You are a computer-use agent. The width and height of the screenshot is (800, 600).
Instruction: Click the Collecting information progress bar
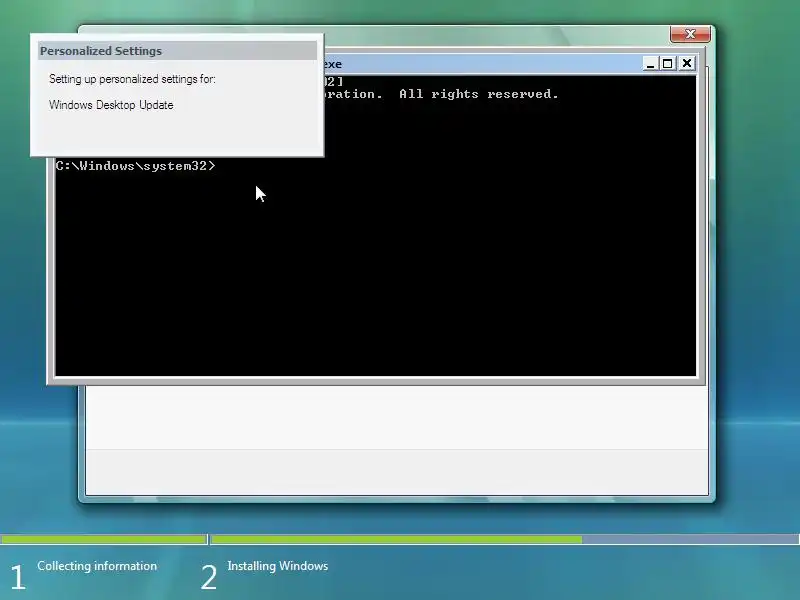(x=104, y=539)
